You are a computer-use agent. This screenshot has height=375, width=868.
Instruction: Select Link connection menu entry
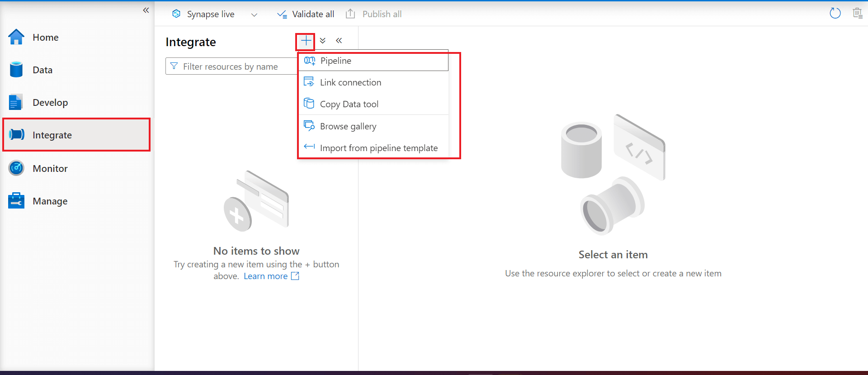tap(350, 82)
